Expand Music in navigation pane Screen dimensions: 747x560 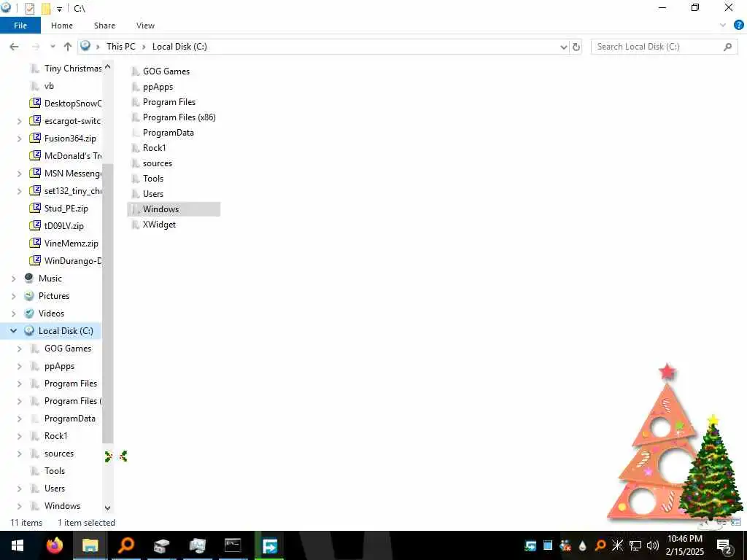pyautogui.click(x=14, y=279)
